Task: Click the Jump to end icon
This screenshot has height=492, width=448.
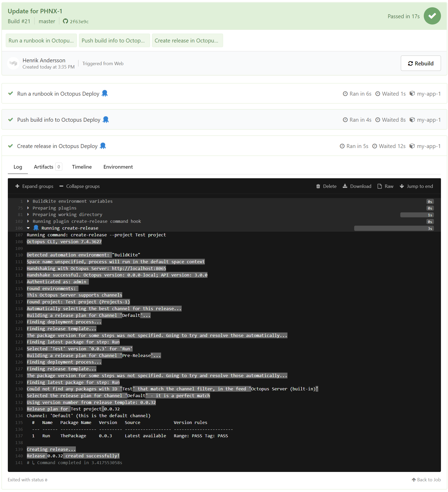Action: [402, 186]
